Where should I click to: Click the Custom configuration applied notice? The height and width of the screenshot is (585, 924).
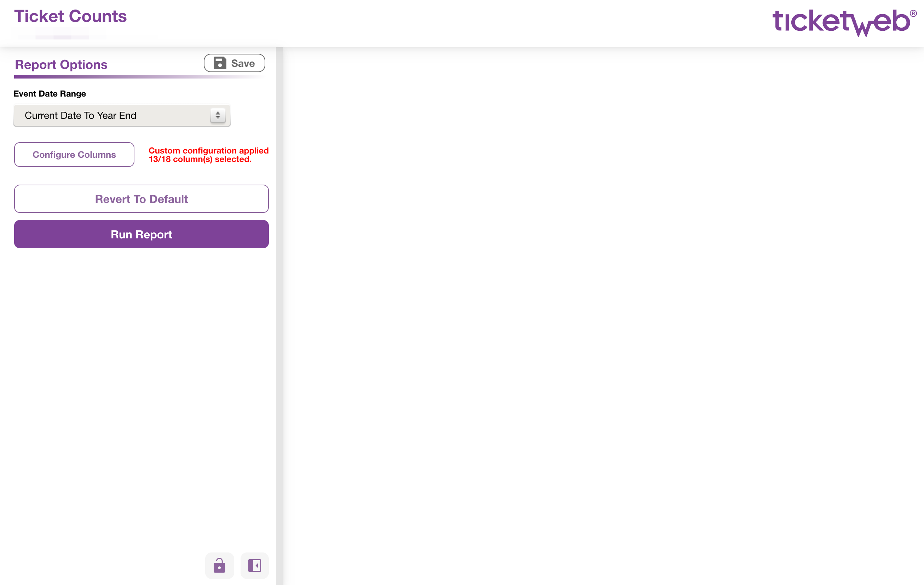[x=208, y=155]
